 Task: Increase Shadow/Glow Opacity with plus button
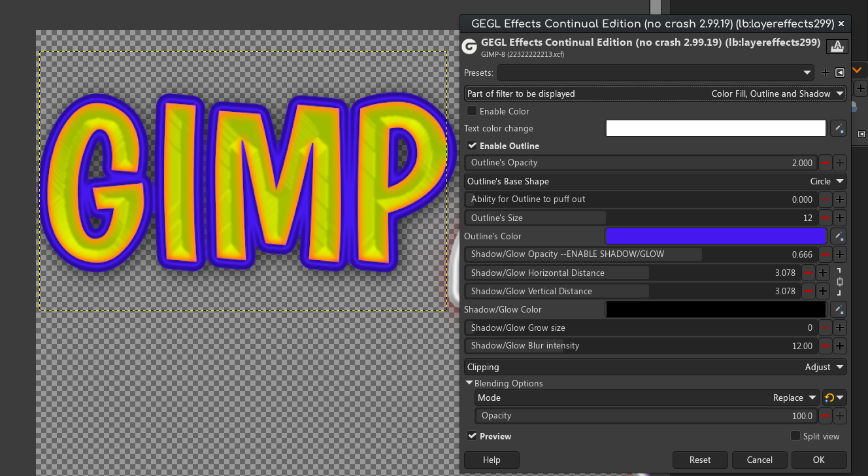pyautogui.click(x=840, y=254)
